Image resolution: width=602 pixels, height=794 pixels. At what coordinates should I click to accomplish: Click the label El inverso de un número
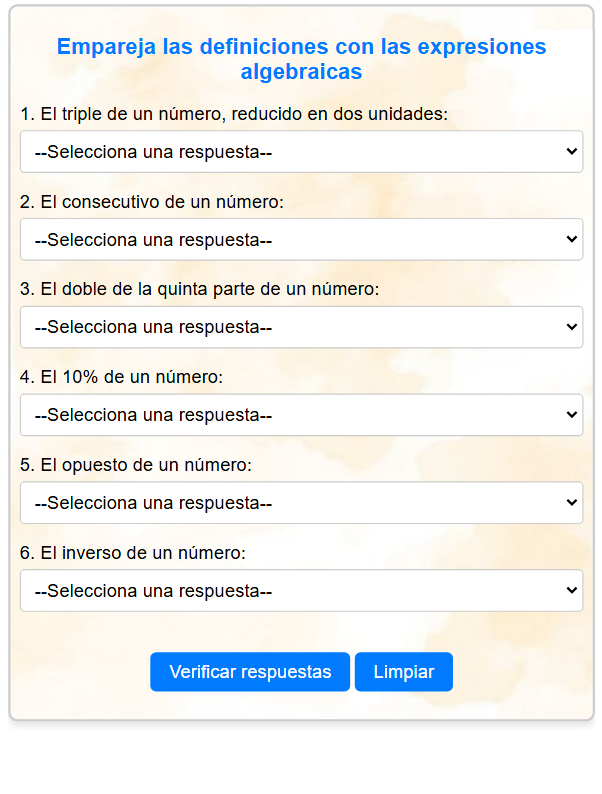tap(133, 553)
